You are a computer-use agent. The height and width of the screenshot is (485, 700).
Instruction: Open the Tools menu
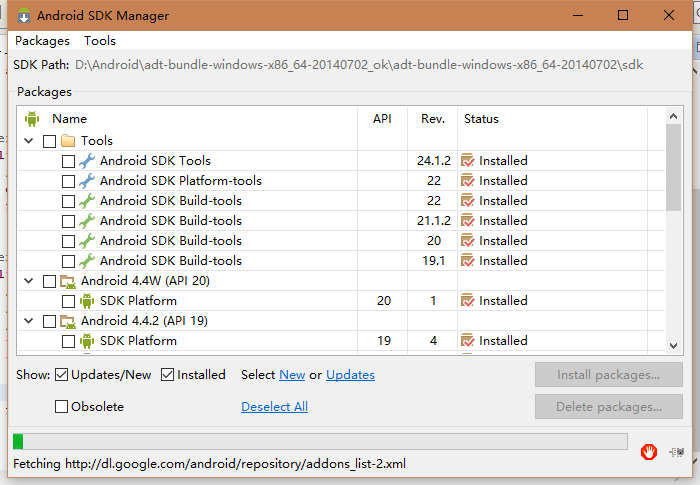[100, 41]
